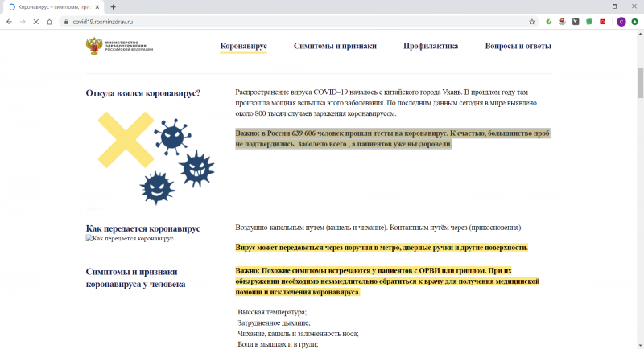Click the vertical scrollbar thumb
This screenshot has width=644, height=349.
[x=640, y=83]
